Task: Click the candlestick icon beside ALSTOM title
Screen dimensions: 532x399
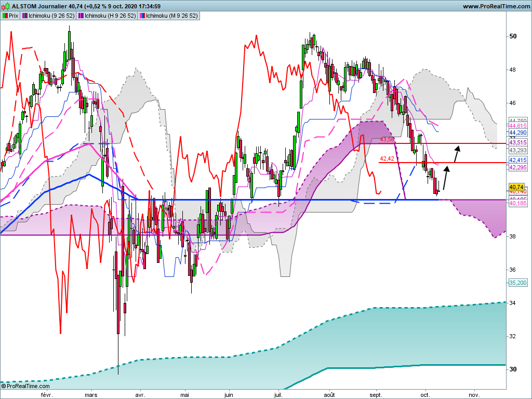Action: pyautogui.click(x=6, y=6)
